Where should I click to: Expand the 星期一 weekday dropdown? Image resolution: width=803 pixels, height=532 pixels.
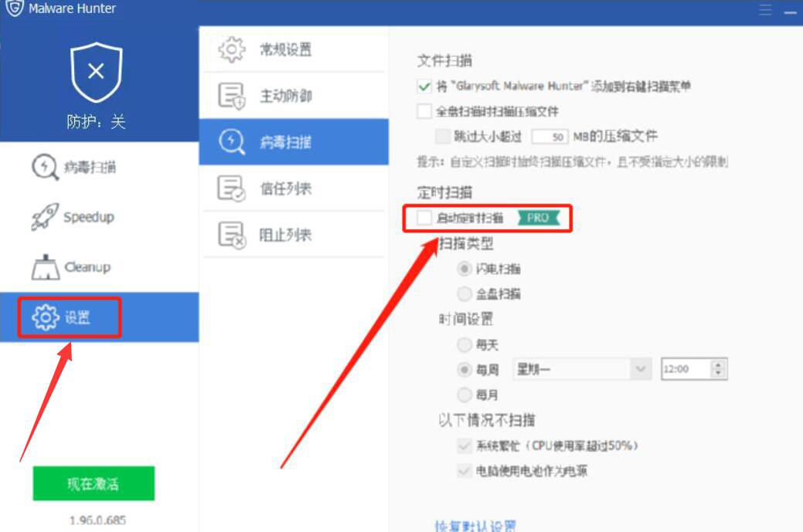[582, 369]
